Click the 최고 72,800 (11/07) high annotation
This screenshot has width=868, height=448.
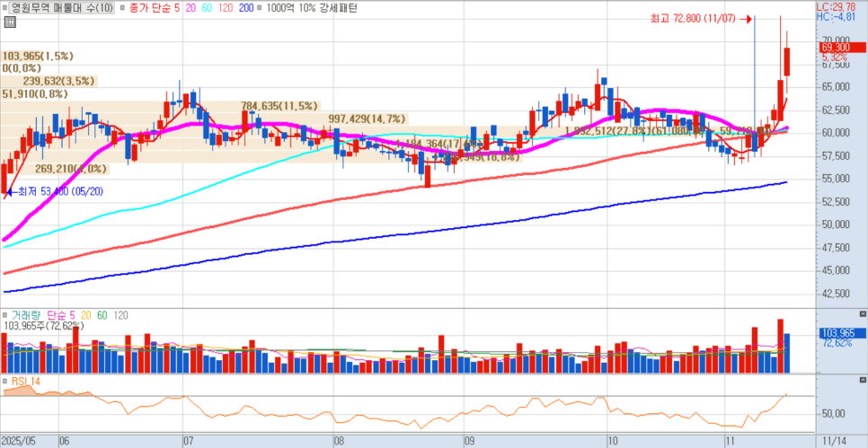[x=693, y=20]
